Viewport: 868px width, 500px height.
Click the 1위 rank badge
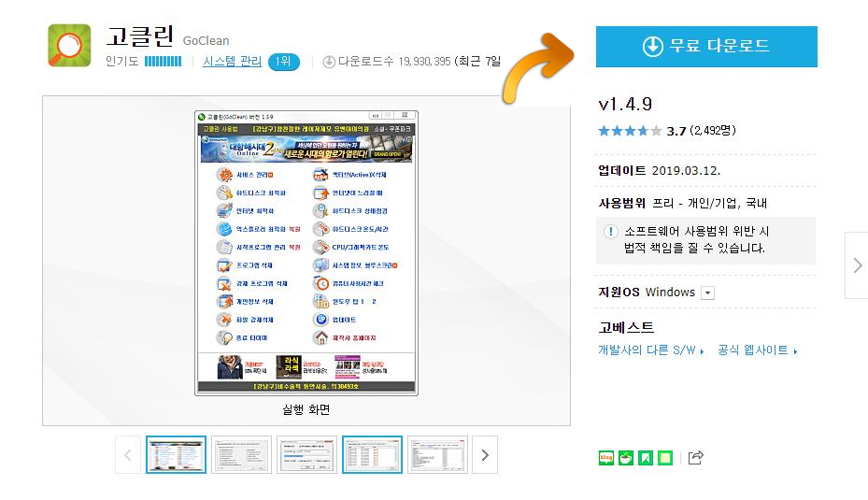pos(283,62)
